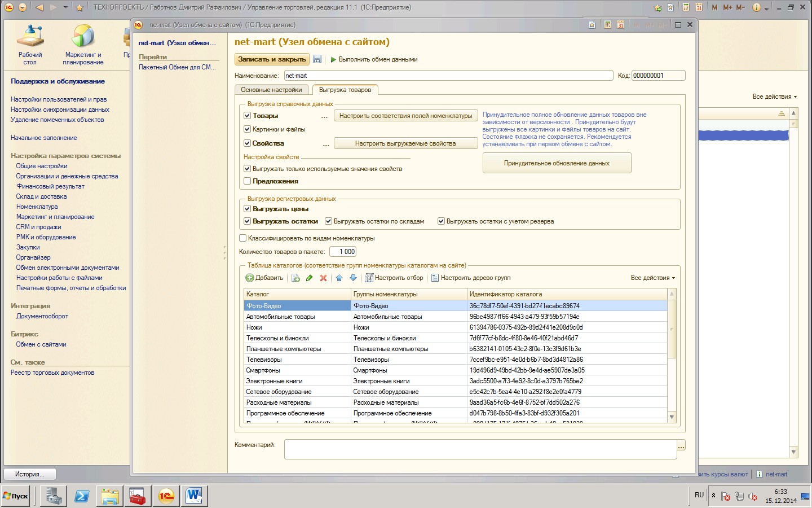The height and width of the screenshot is (508, 812).
Task: Uncheck the Товары checkbox
Action: [x=247, y=116]
